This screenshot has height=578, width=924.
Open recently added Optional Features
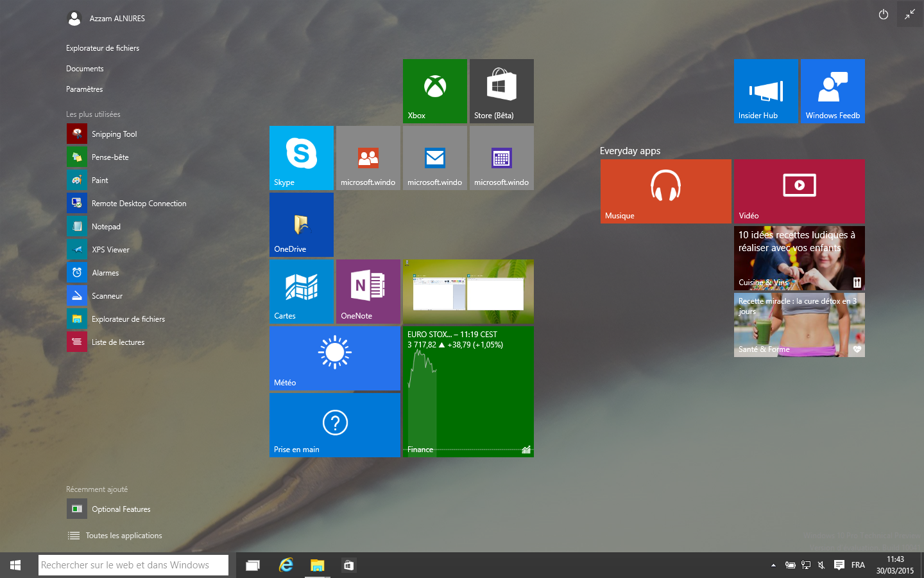(x=109, y=509)
